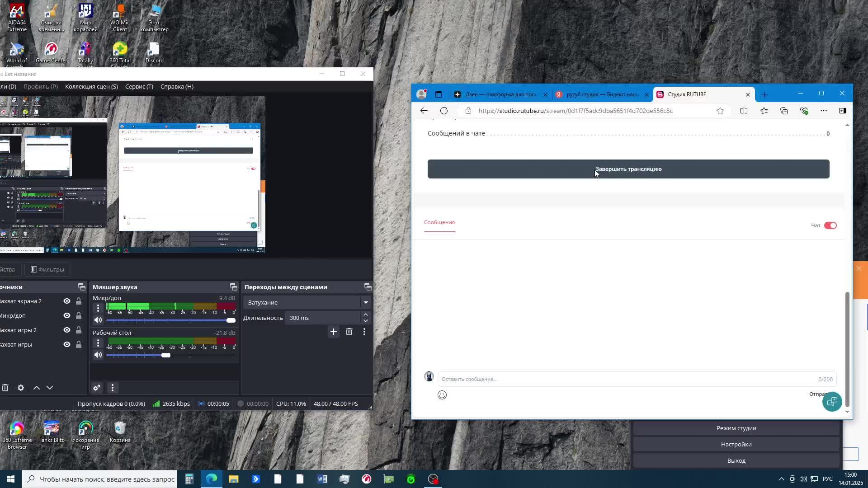Delete transition using trash icon
Screen dimensions: 868x488
[349, 332]
